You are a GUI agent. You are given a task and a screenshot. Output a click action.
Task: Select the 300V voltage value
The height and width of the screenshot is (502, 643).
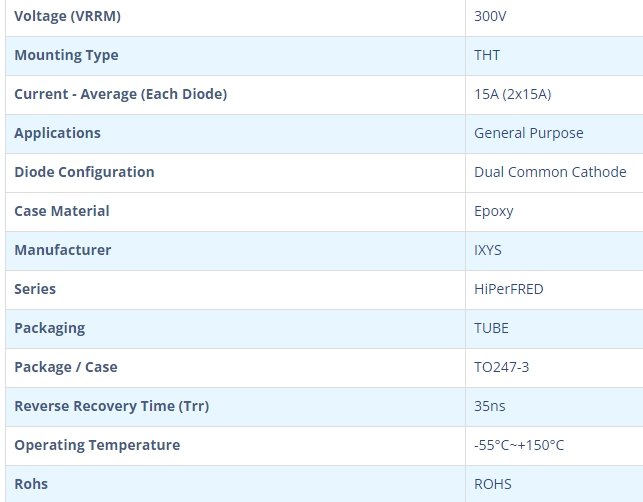point(491,17)
